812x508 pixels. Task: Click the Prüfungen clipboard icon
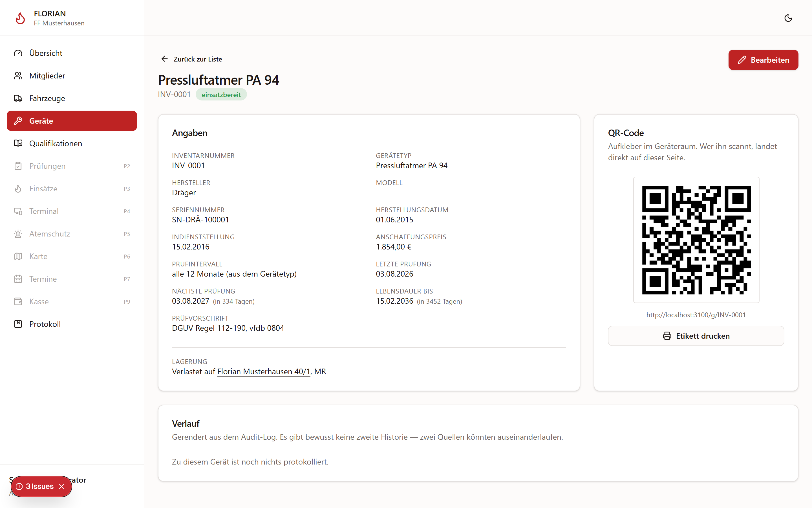18,166
